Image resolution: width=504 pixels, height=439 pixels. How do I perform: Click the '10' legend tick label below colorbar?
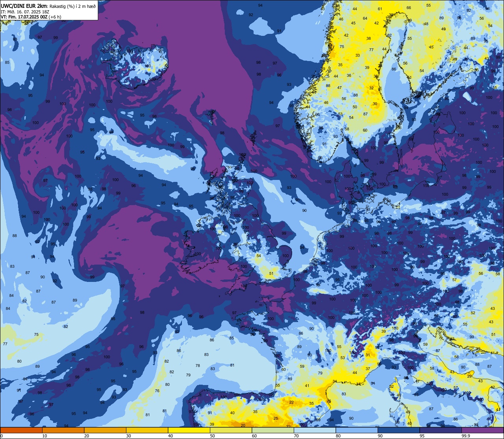(45, 436)
